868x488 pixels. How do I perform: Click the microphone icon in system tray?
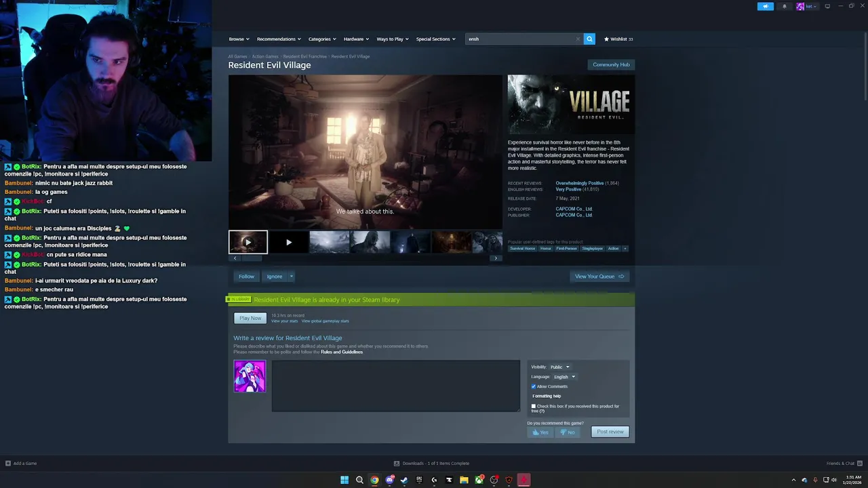[x=815, y=480]
